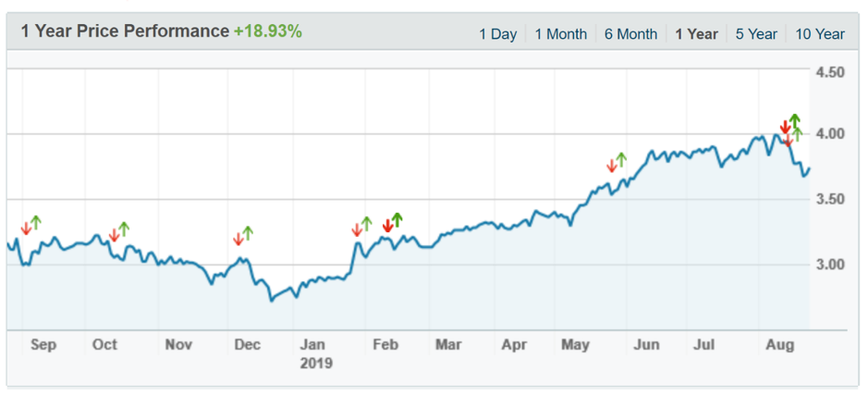Viewport: 868px width, 395px height.
Task: Switch chart to 5 Year view
Action: pyautogui.click(x=756, y=34)
